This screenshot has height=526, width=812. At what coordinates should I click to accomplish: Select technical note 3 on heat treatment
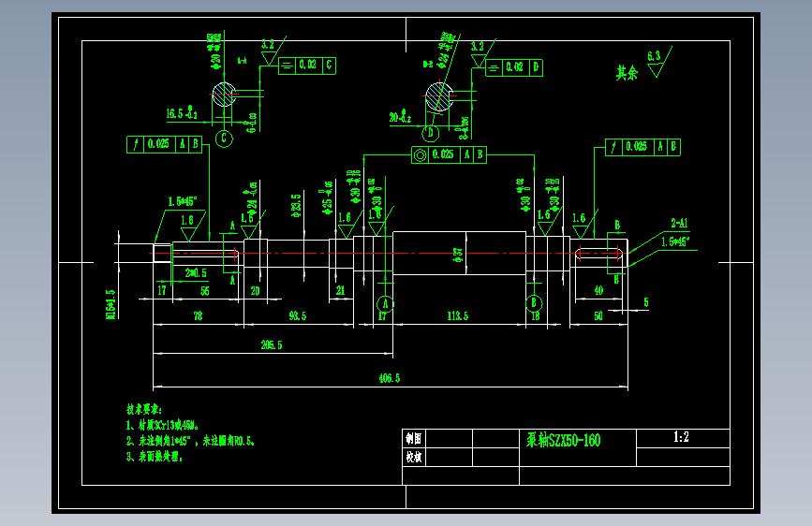(155, 457)
